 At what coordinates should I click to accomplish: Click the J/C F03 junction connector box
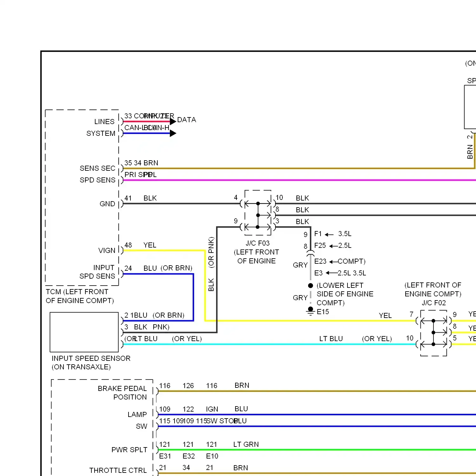[x=258, y=213]
